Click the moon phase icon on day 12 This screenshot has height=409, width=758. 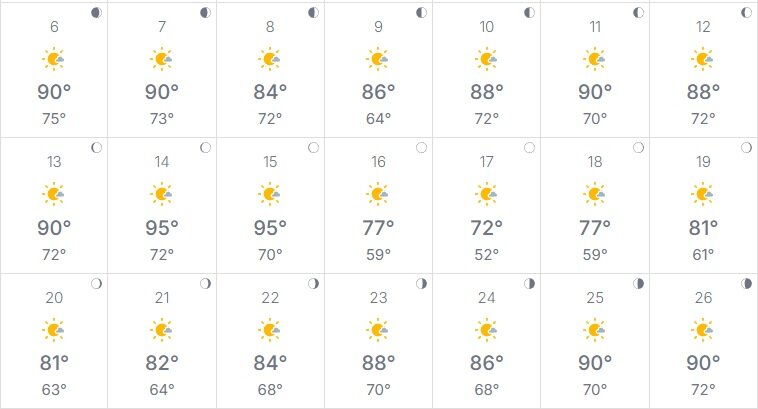[x=746, y=13]
